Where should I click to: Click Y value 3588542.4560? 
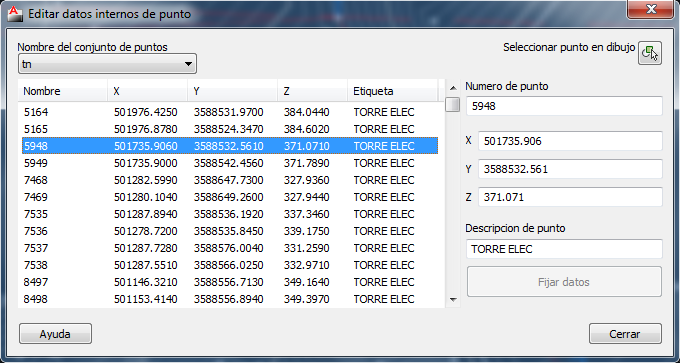click(x=229, y=163)
